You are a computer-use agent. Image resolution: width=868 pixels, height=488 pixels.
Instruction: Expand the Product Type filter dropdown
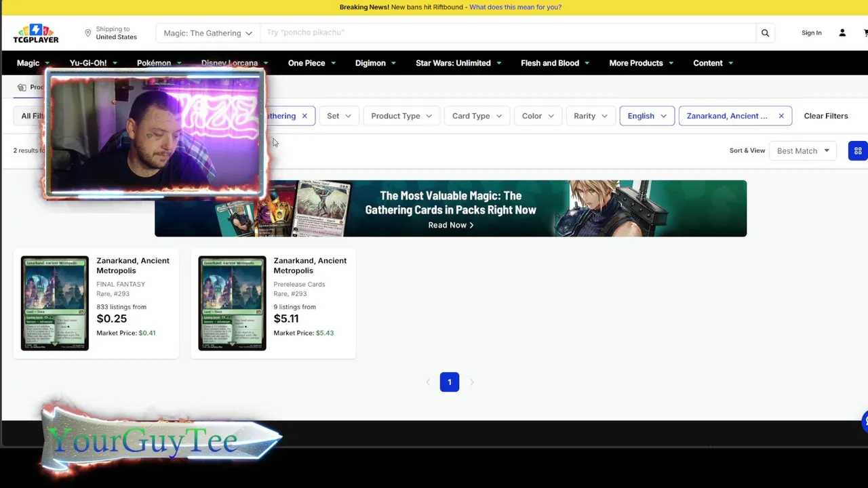click(x=401, y=116)
